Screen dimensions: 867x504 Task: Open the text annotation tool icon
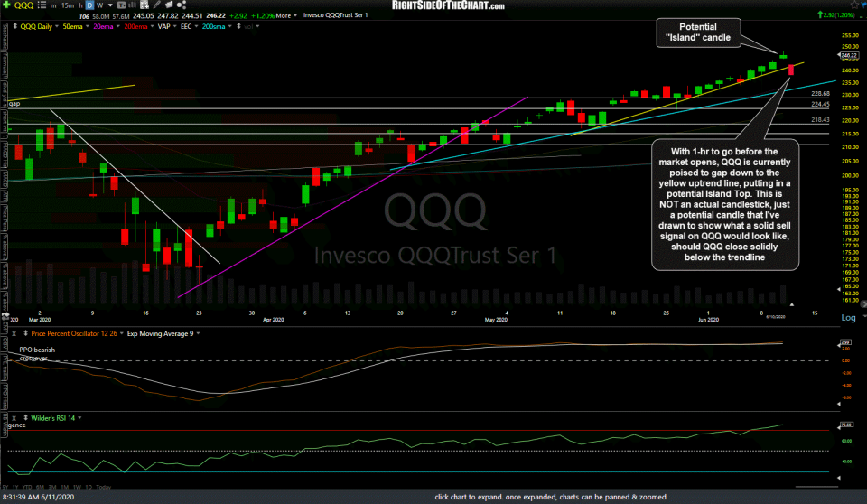(x=121, y=5)
